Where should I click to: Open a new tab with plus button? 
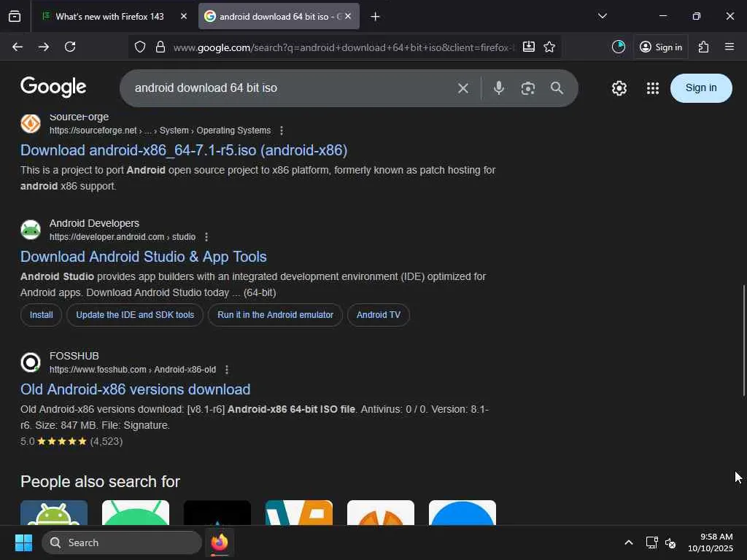[376, 17]
